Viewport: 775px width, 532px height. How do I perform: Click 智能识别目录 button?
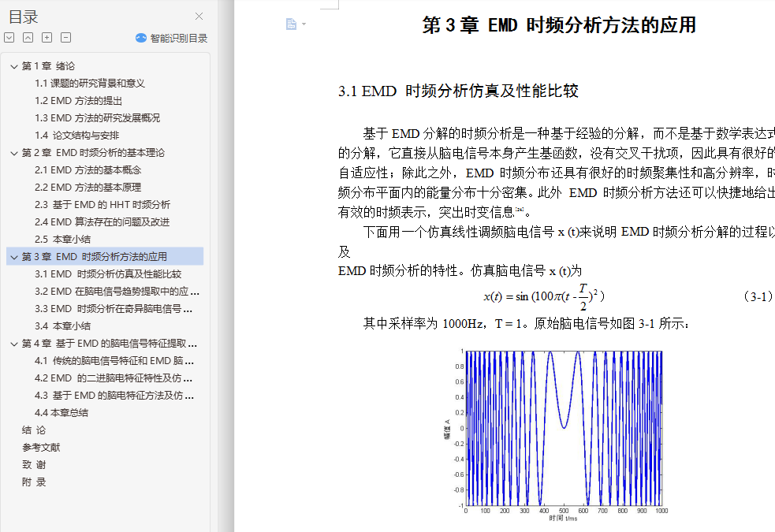pos(172,38)
